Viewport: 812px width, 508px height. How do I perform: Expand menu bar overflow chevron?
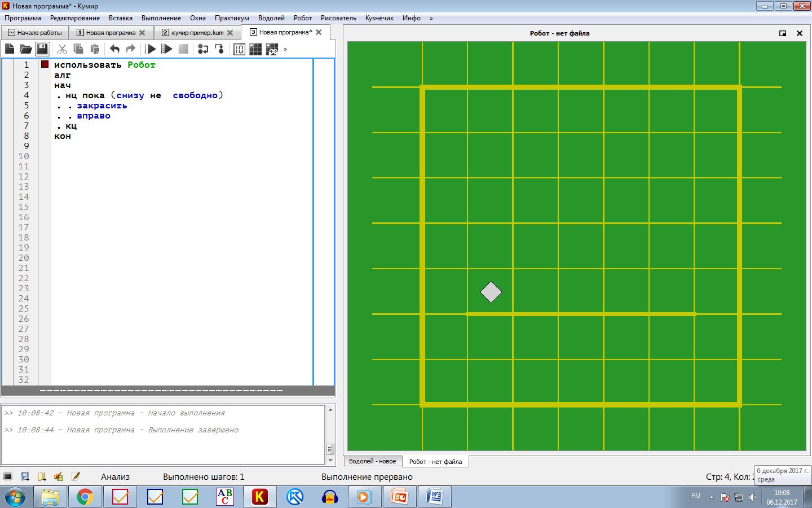pyautogui.click(x=431, y=18)
